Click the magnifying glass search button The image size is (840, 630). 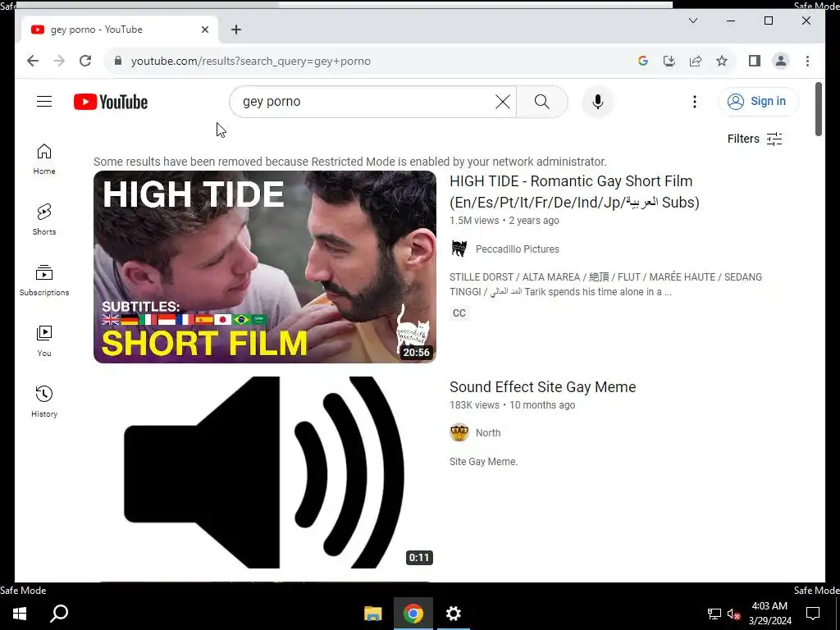pos(541,101)
